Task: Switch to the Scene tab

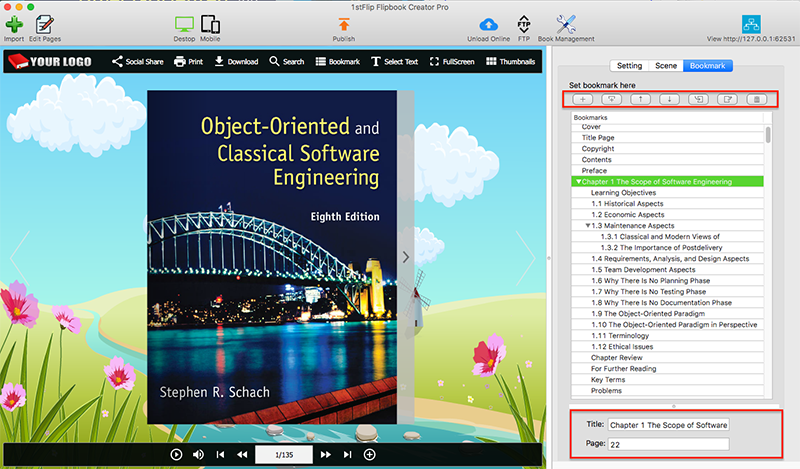Action: point(665,66)
